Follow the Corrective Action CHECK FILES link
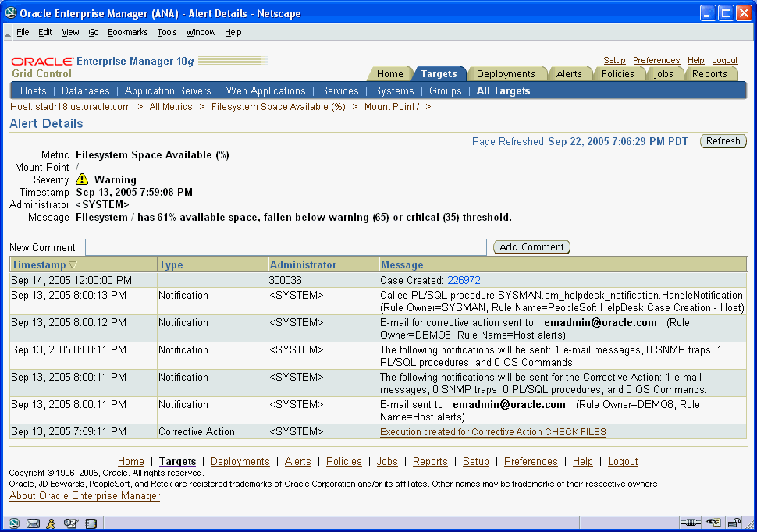This screenshot has width=757, height=532. [492, 431]
